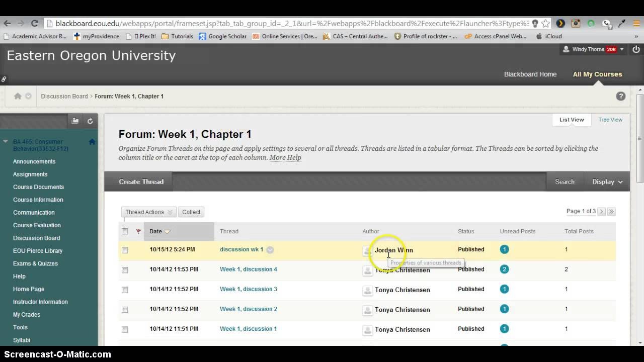
Task: Open the Profile of rockster bookmark
Action: pyautogui.click(x=426, y=36)
